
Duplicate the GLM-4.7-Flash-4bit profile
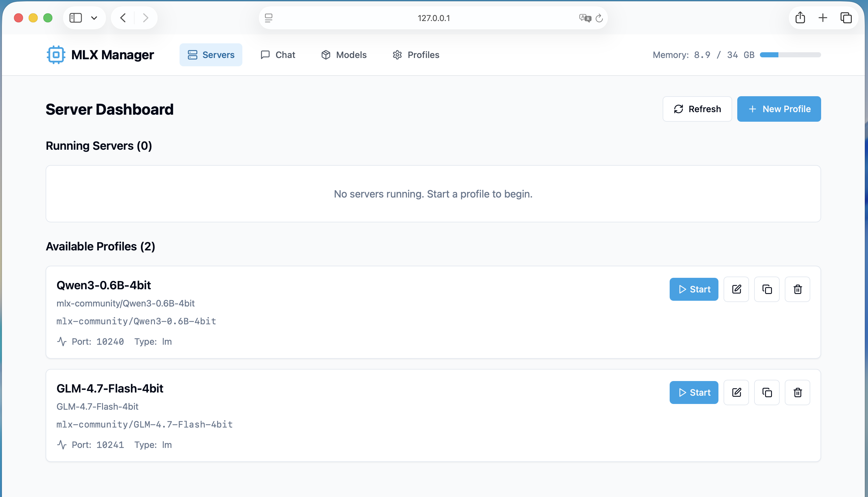[x=767, y=392]
